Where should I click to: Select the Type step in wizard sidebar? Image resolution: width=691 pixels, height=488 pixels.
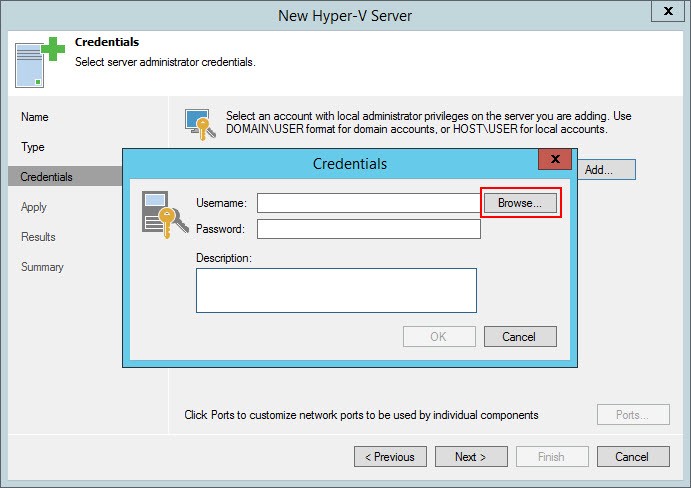tap(33, 147)
